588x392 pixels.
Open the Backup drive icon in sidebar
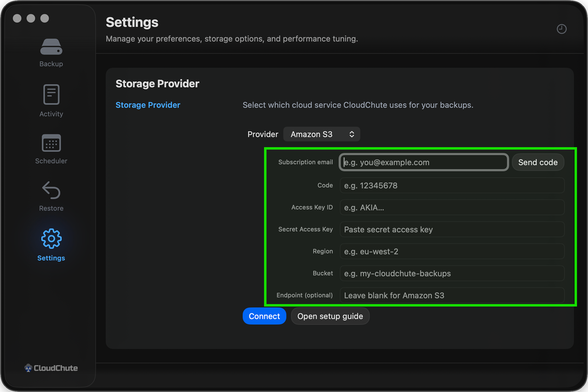[51, 47]
